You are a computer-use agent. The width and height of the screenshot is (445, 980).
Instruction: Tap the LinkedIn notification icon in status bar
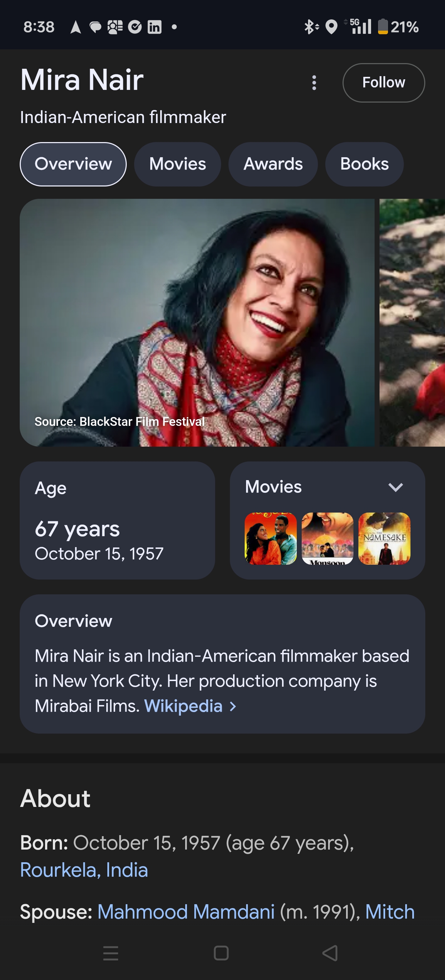(x=154, y=27)
